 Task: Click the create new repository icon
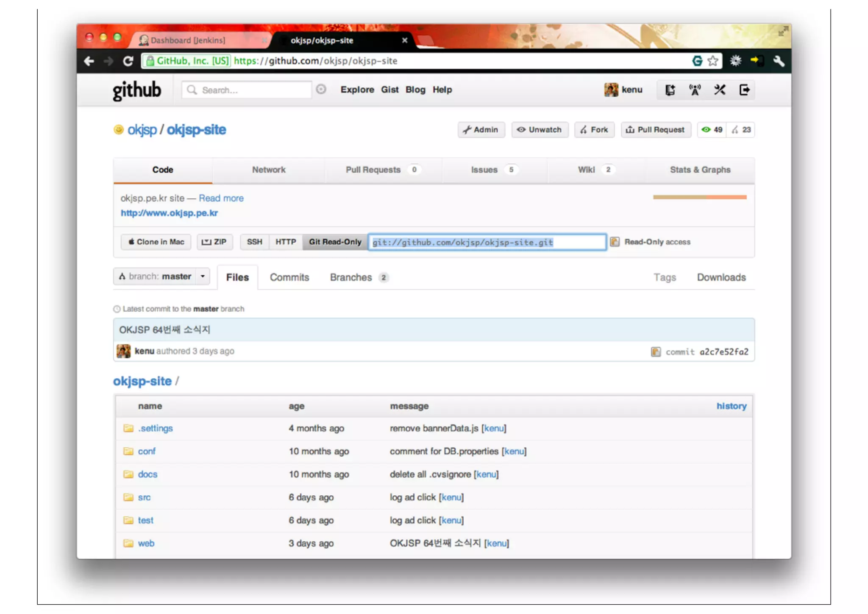point(670,90)
